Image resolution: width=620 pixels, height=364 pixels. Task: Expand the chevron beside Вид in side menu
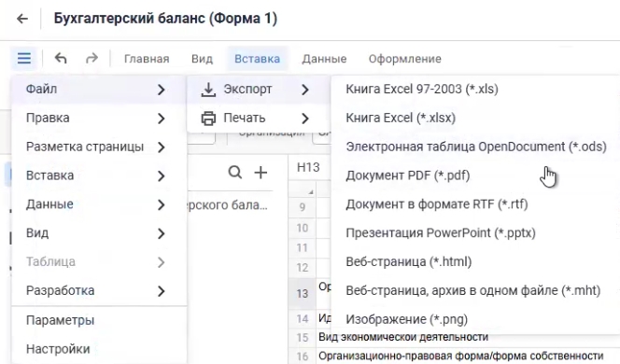pyautogui.click(x=161, y=234)
